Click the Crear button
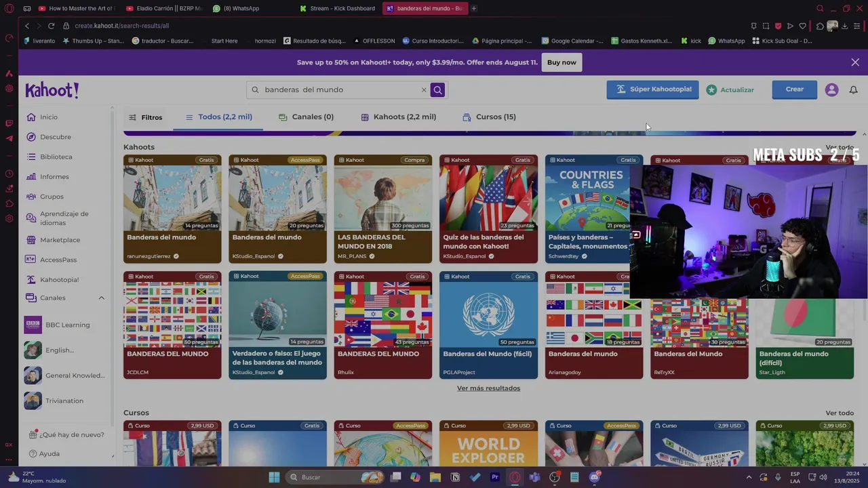Image resolution: width=868 pixels, height=488 pixels. pos(794,89)
